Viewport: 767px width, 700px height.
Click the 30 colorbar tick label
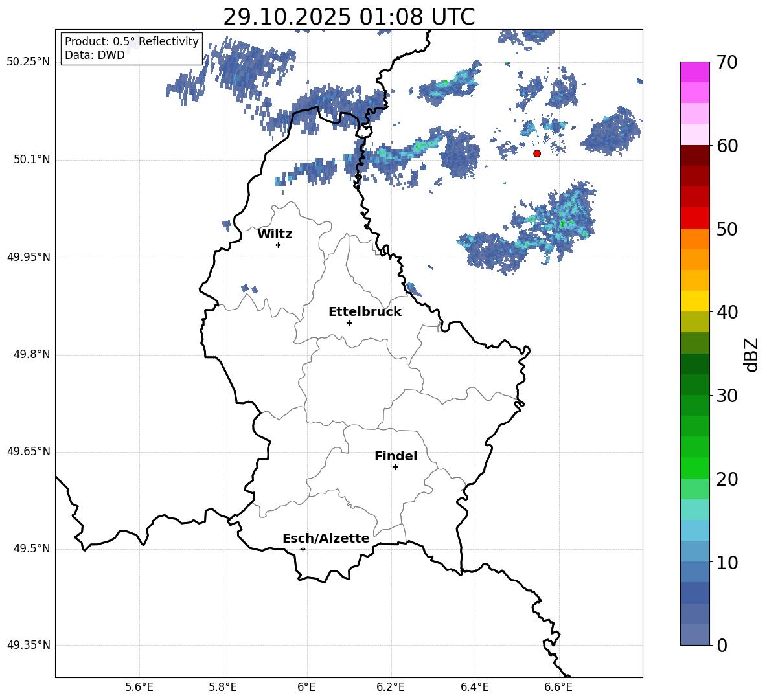coord(727,396)
